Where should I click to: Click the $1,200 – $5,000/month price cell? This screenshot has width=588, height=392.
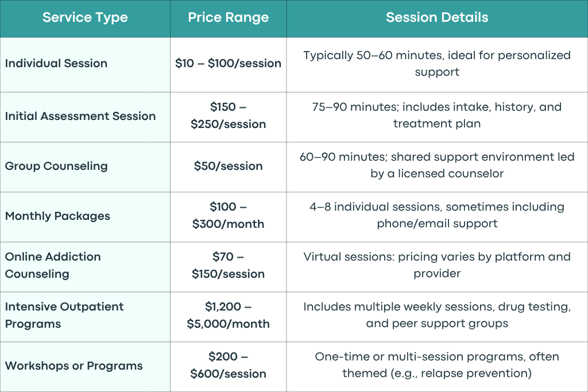click(x=229, y=315)
